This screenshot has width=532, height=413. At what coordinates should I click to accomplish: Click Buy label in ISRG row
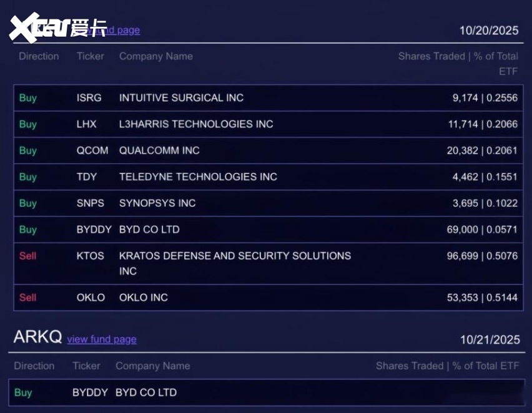[x=28, y=98]
